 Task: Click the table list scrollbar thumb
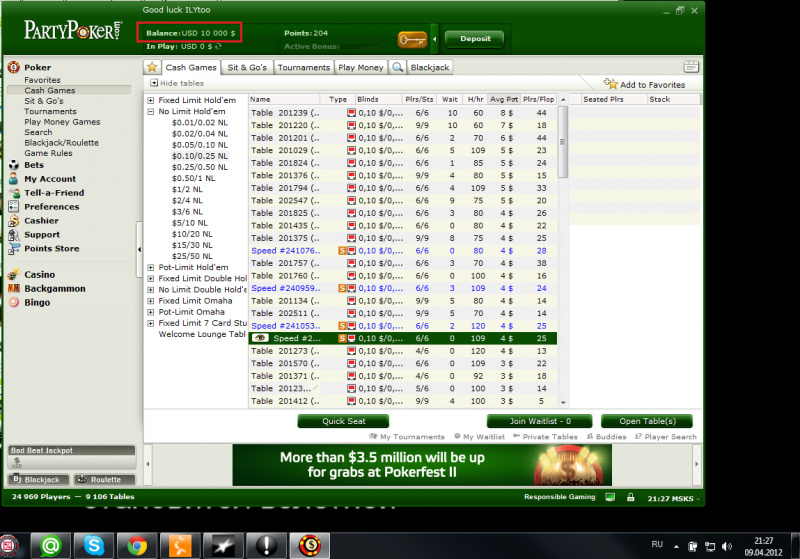(x=563, y=142)
